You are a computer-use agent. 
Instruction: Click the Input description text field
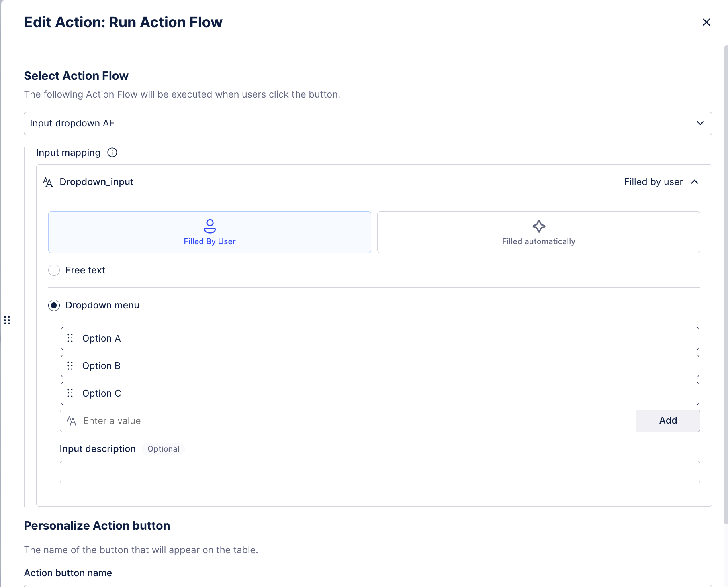click(x=380, y=472)
